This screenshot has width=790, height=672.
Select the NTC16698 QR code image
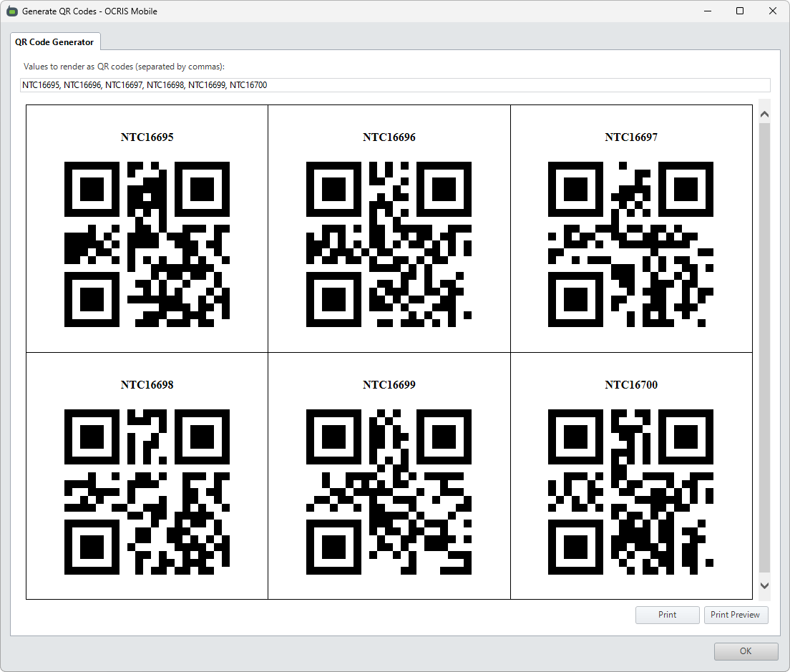[147, 492]
